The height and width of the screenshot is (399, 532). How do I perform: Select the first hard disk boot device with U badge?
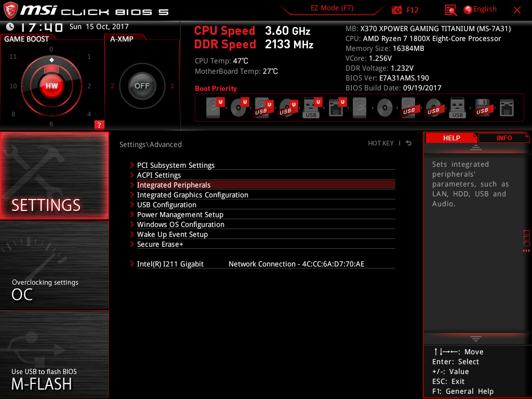[215, 108]
